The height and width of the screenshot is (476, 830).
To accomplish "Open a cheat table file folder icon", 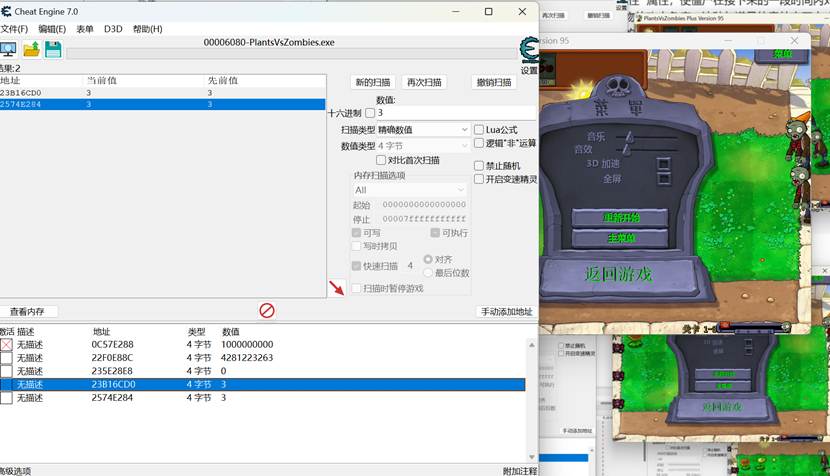I will tap(31, 49).
